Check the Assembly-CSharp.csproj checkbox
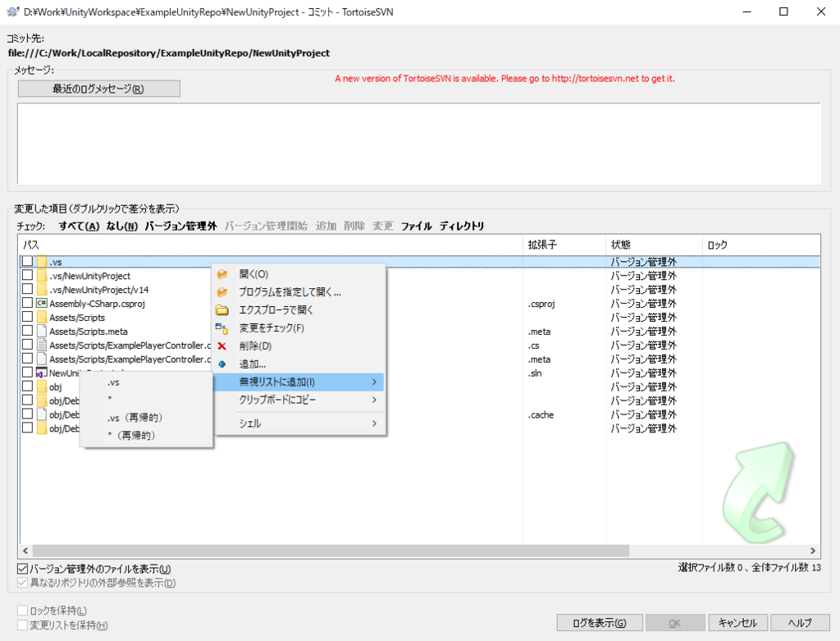Screen dimensions: 840x641 point(27,303)
